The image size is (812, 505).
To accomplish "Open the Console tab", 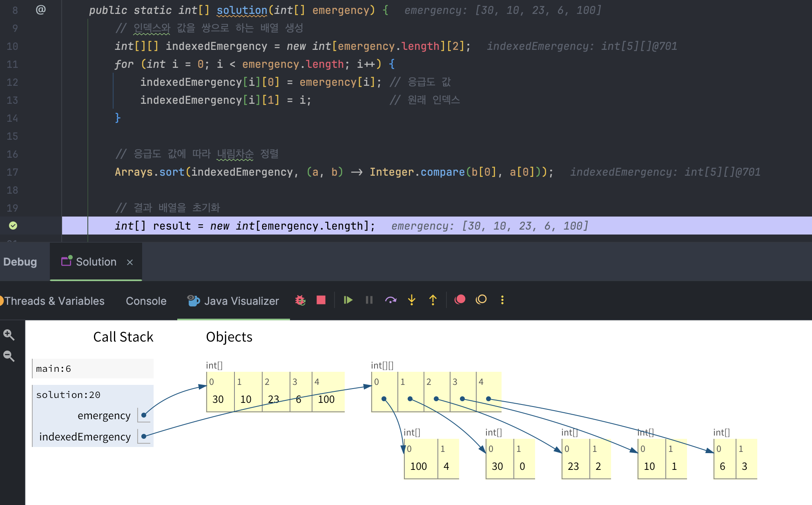I will pos(146,301).
